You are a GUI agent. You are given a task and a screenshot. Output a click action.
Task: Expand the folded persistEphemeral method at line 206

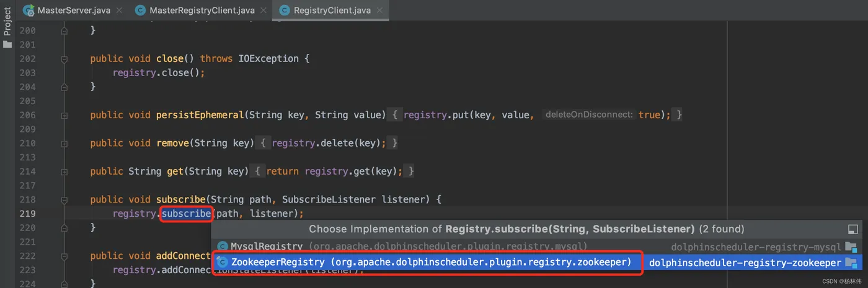(x=64, y=115)
